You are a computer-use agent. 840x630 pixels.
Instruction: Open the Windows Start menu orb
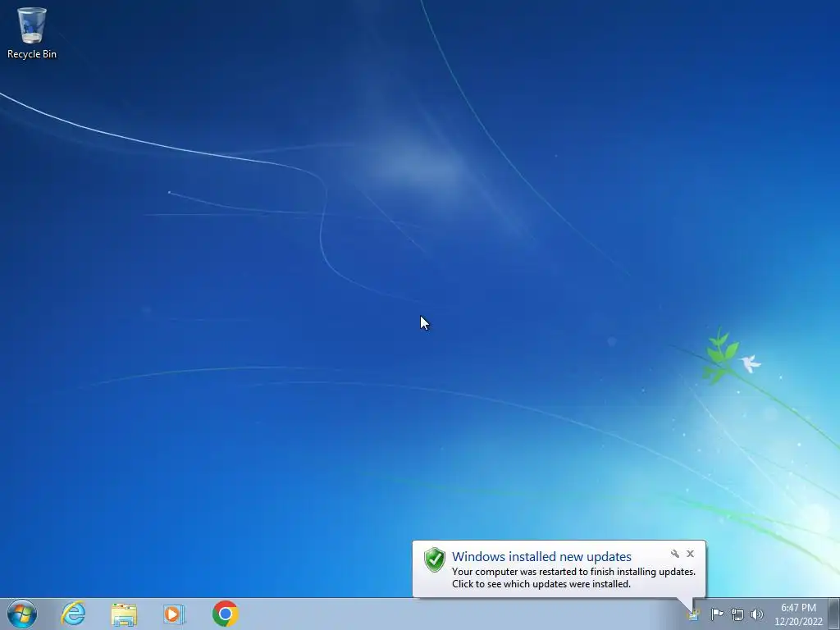[22, 614]
